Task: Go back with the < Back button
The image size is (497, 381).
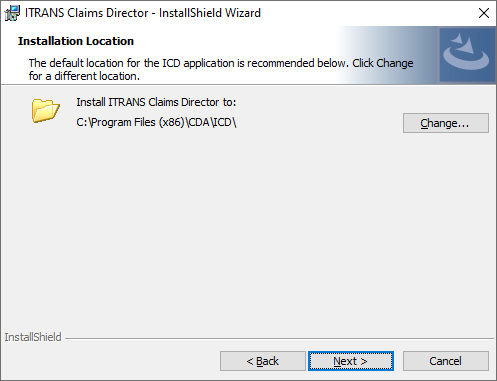Action: [x=263, y=361]
